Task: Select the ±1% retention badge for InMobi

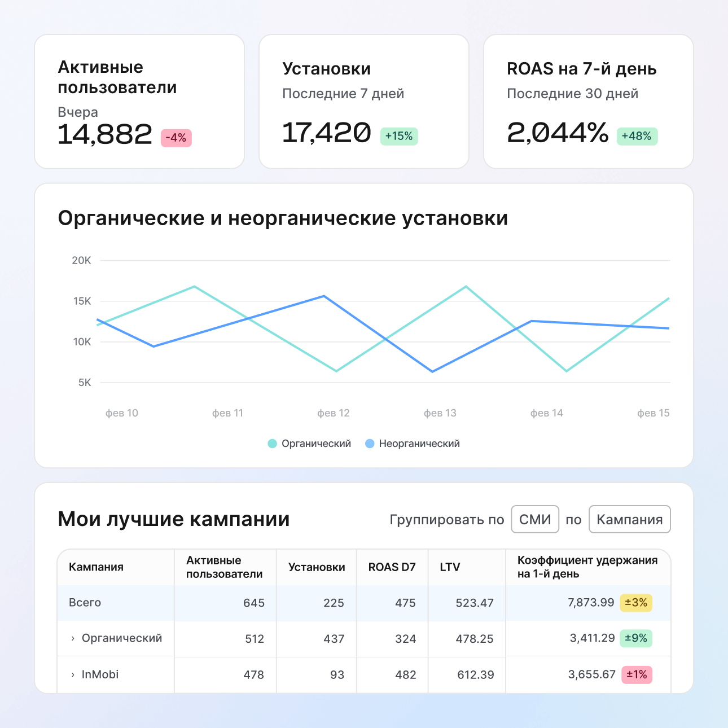Action: [x=637, y=674]
